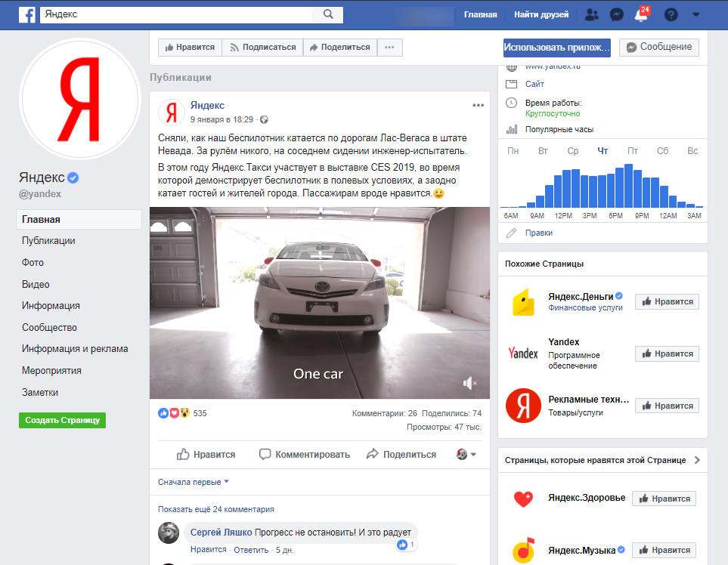The height and width of the screenshot is (565, 728).
Task: Click Yandex avatar in the post header
Action: coord(172,112)
